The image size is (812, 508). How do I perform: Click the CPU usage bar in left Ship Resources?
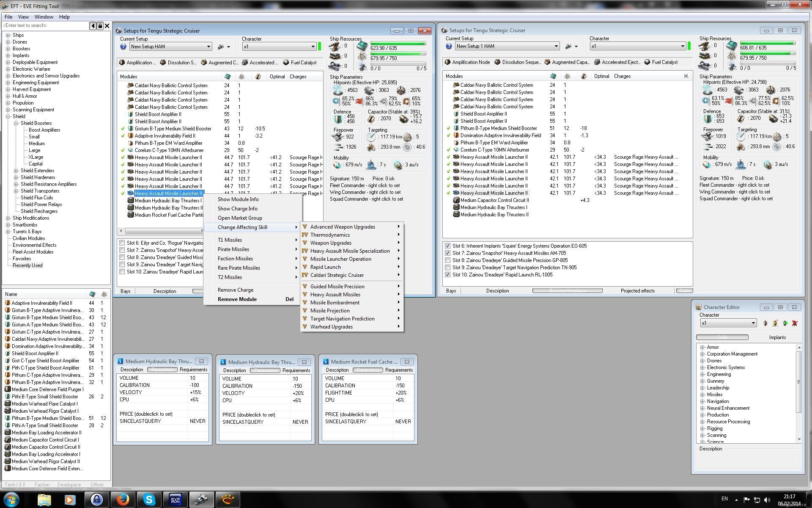[x=398, y=43]
